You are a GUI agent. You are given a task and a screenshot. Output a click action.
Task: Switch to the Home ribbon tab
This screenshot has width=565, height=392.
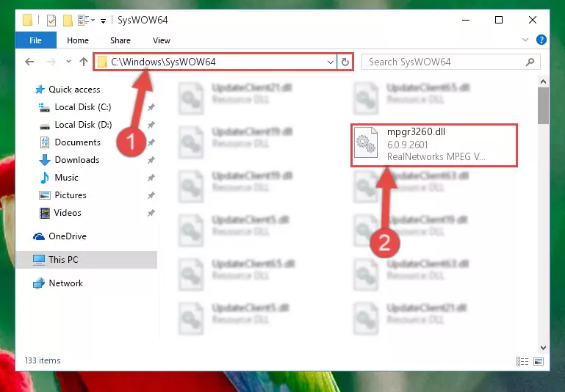[78, 40]
